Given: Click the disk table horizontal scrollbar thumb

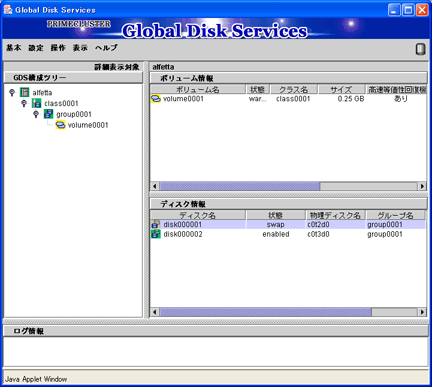Looking at the screenshot, I should coord(265,312).
